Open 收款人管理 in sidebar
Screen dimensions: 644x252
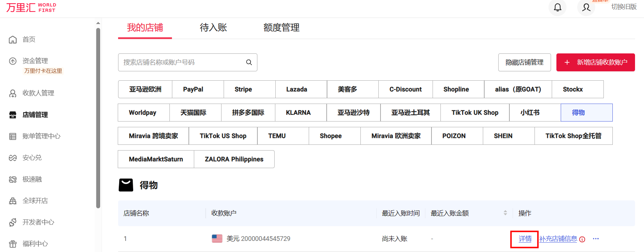click(38, 93)
